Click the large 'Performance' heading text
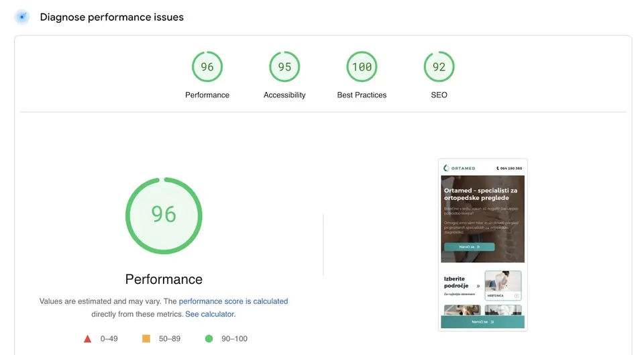The image size is (644, 355). (x=164, y=279)
